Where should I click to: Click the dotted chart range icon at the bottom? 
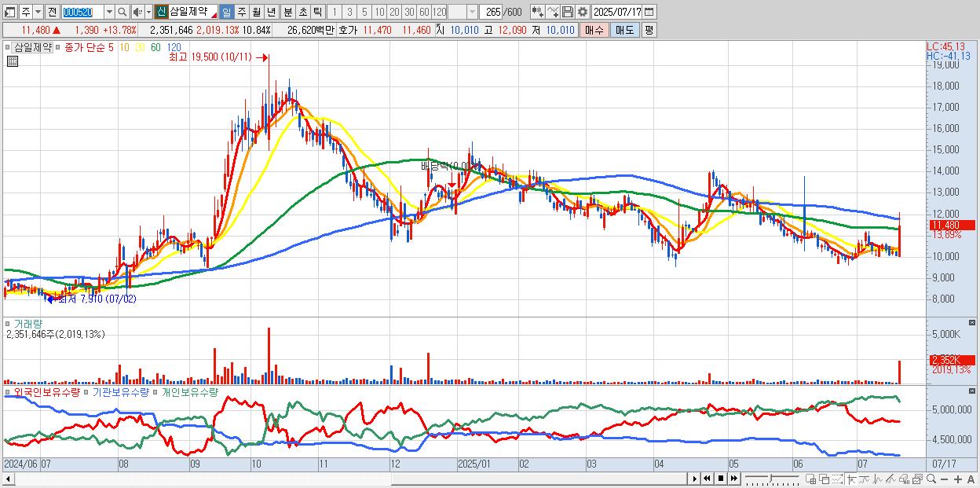tap(837, 479)
